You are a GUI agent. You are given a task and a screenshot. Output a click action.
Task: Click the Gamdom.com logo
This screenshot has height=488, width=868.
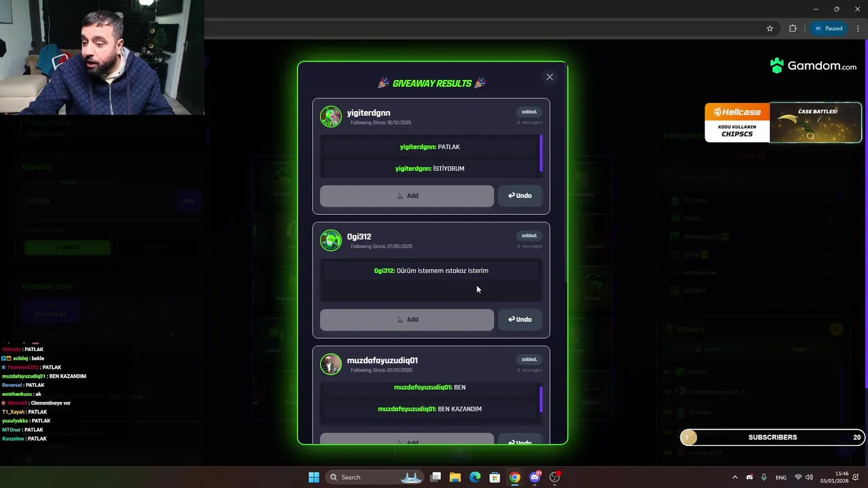813,66
